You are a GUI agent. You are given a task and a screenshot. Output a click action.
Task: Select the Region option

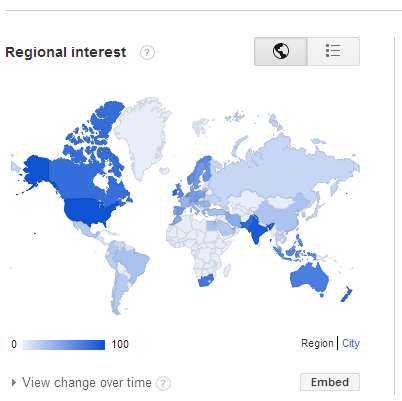pyautogui.click(x=317, y=343)
